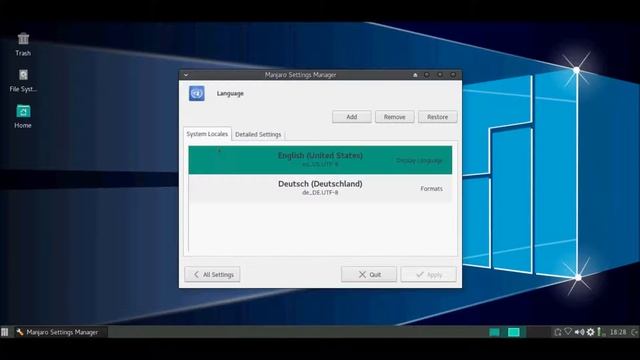Viewport: 640px width, 360px height.
Task: Click the Restore button
Action: pyautogui.click(x=437, y=117)
